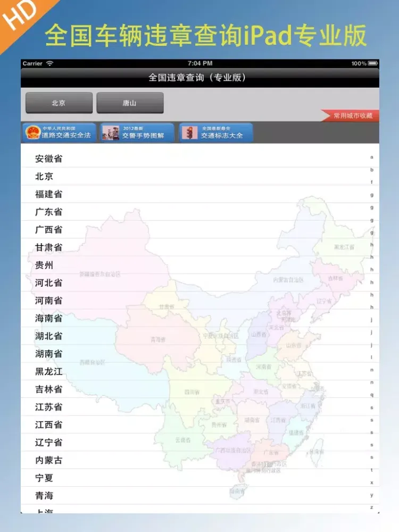Tap the 北京 favorite city button
Image resolution: width=399 pixels, height=532 pixels.
click(x=59, y=103)
